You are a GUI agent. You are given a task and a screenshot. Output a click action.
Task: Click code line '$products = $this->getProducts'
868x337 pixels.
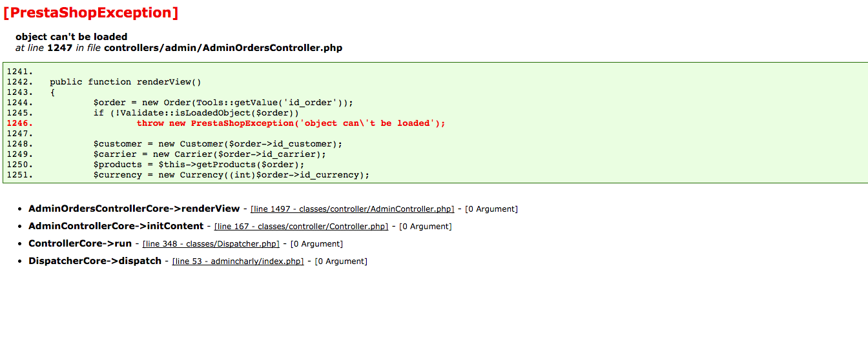(x=199, y=165)
